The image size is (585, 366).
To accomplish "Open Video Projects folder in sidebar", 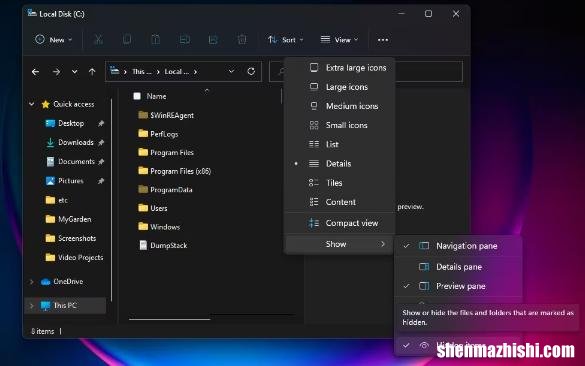I will pos(80,257).
